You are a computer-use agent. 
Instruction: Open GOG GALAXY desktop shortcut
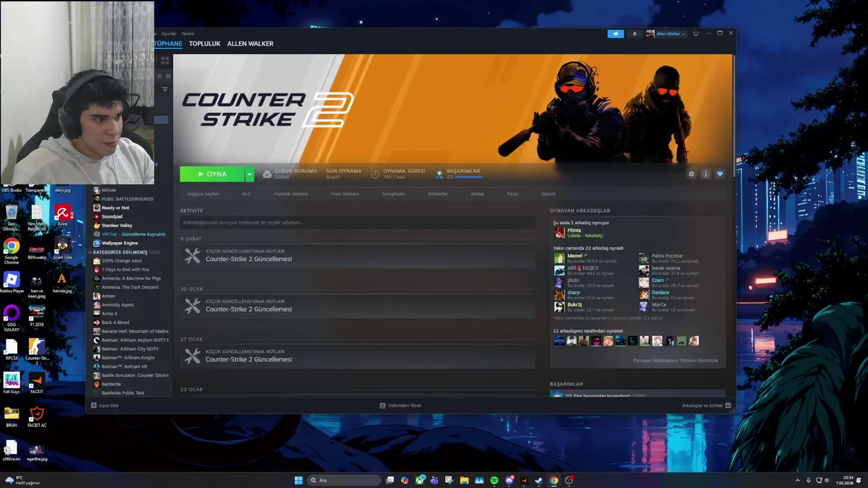pos(12,318)
